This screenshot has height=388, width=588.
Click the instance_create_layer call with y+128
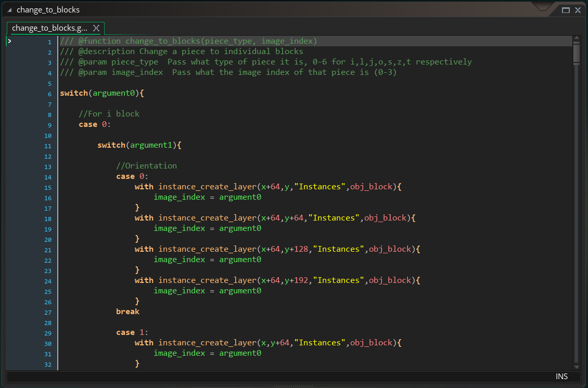277,249
